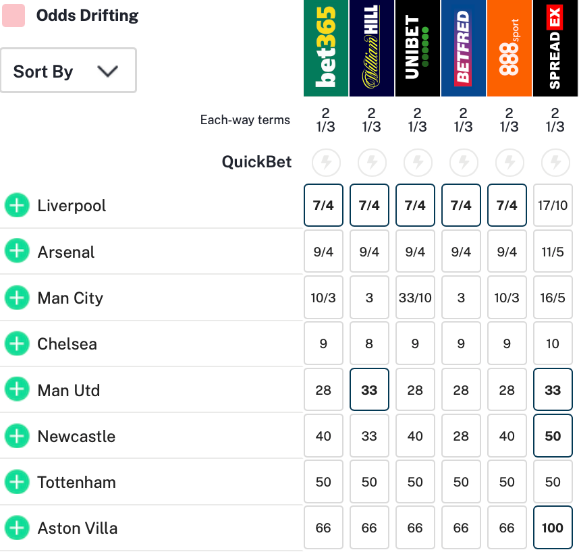Open the Sort By dropdown
Viewport: 579px width, 552px height.
click(x=68, y=70)
